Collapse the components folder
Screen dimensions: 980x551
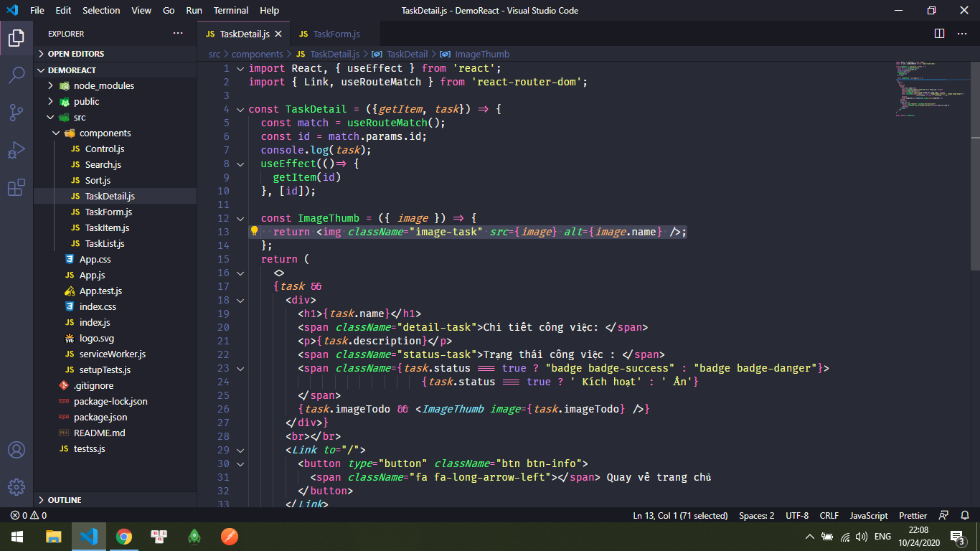point(105,133)
